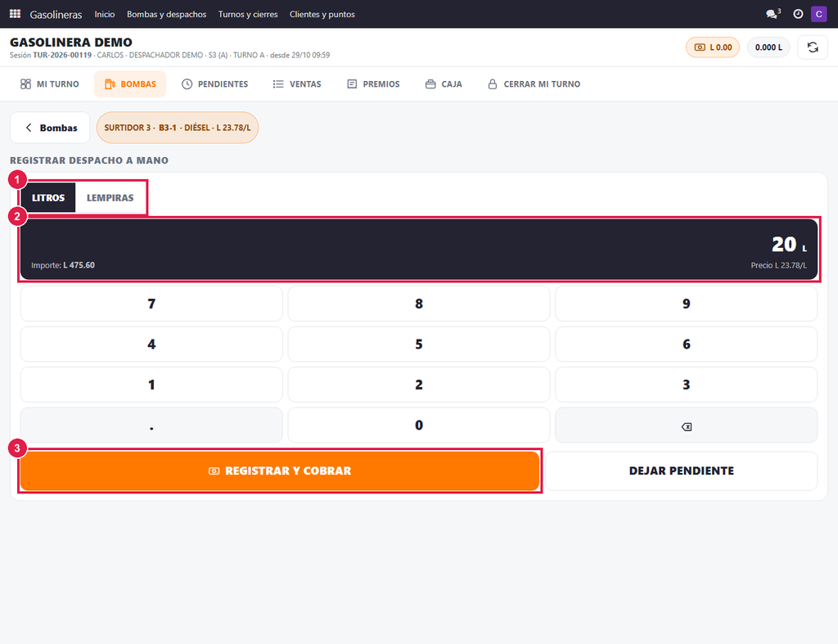The height and width of the screenshot is (644, 838).
Task: Open the Mi Turno tab
Action: (x=50, y=84)
